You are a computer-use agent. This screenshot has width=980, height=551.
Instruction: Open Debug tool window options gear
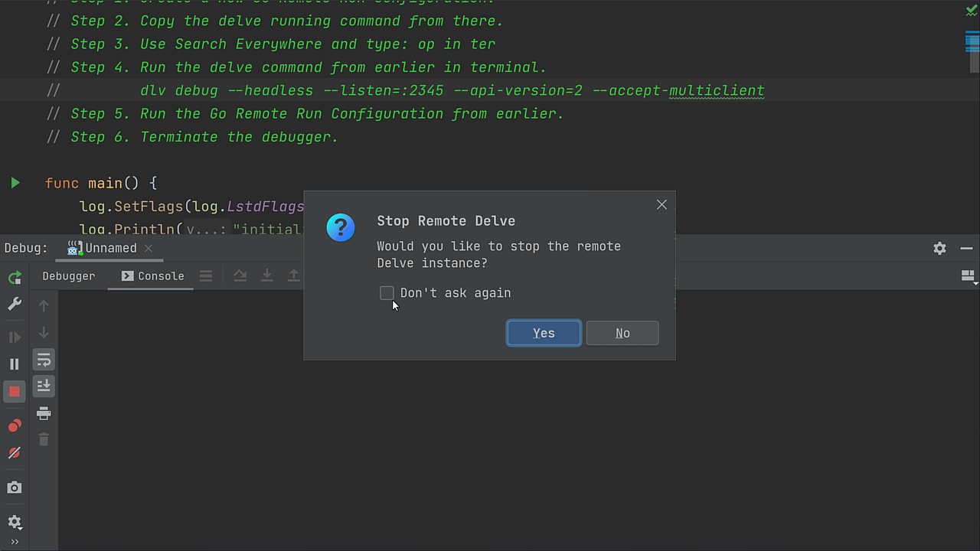(x=939, y=248)
